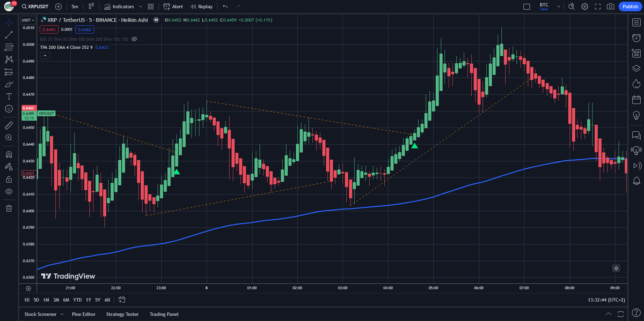This screenshot has height=321, width=644.
Task: Select the trend line drawing tool
Action: (9, 35)
